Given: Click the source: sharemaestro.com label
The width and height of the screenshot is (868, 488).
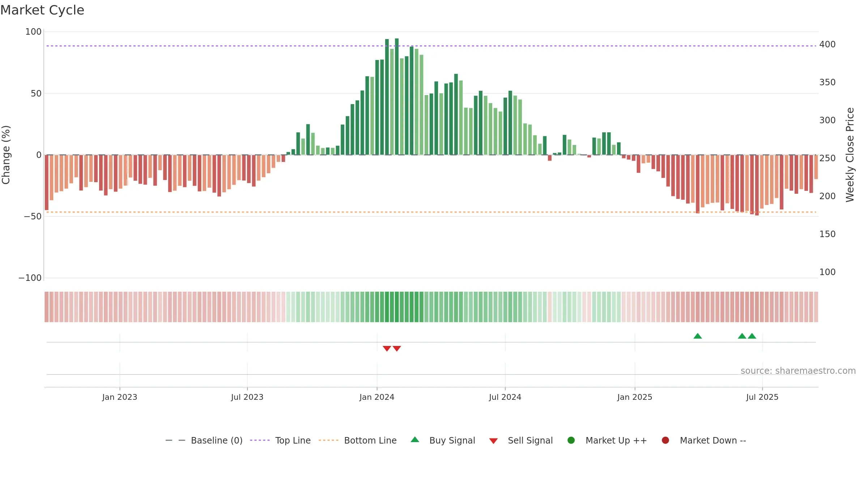Looking at the screenshot, I should click(798, 371).
